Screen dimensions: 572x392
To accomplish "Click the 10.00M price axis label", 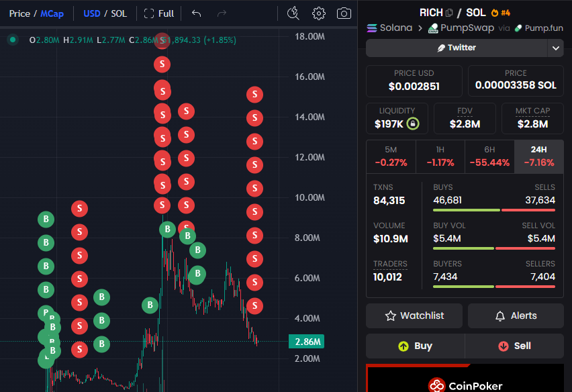I will tap(309, 197).
